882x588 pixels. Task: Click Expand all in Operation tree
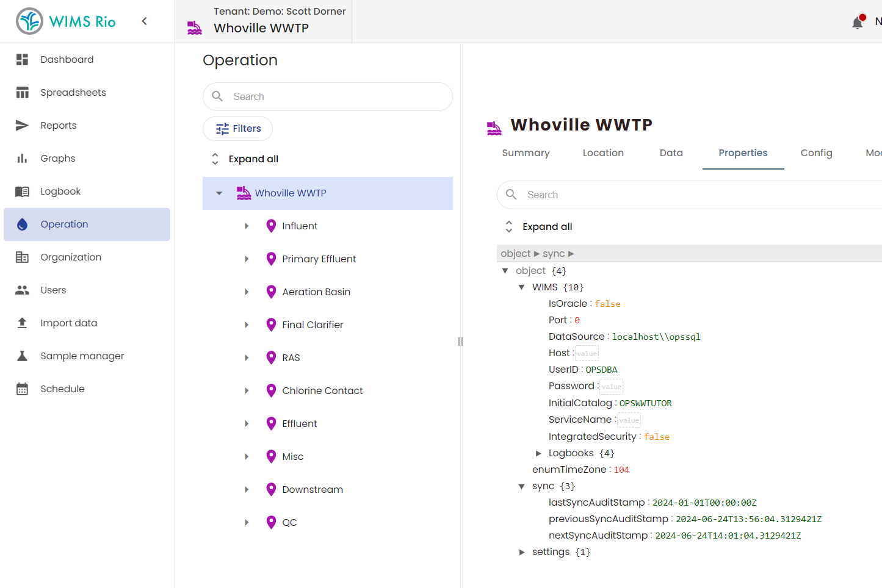[253, 159]
